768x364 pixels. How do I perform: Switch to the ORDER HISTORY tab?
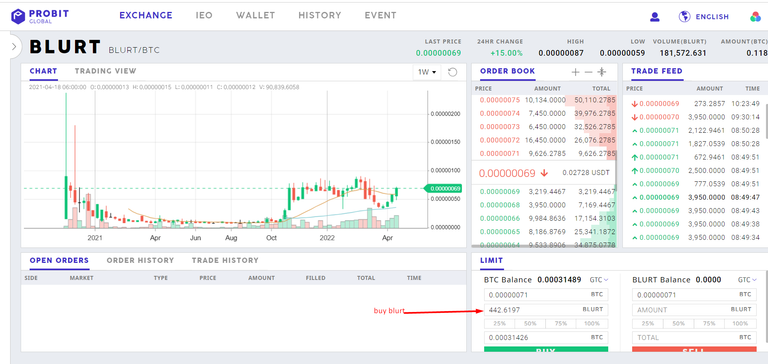(x=140, y=261)
